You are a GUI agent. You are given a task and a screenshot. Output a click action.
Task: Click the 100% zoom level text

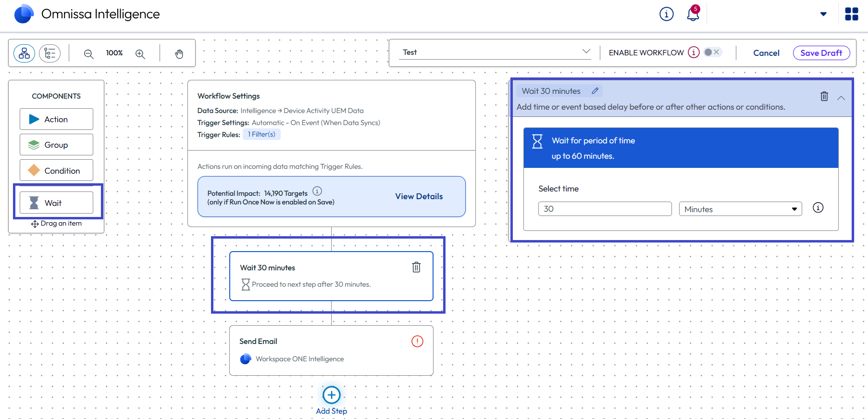pos(114,53)
